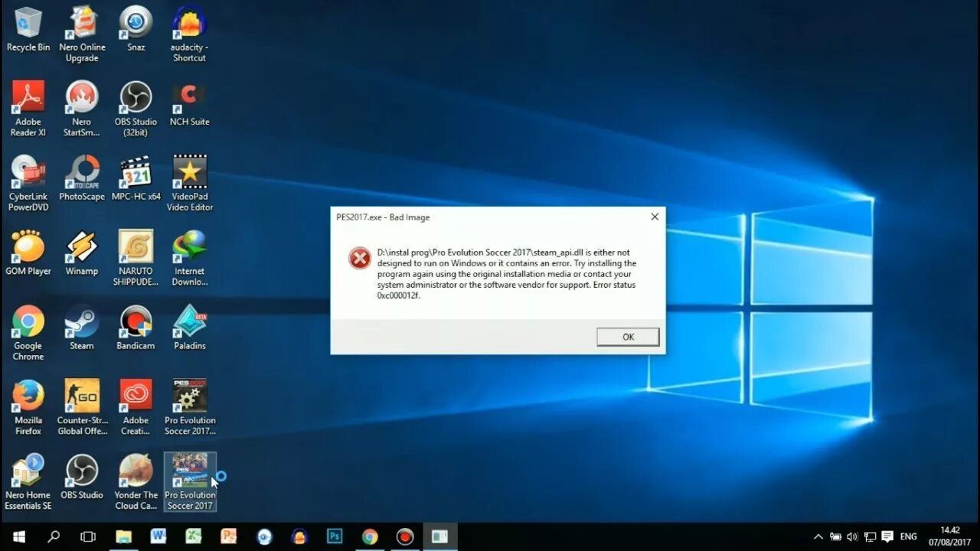Open the Action Center notifications

coord(887,536)
